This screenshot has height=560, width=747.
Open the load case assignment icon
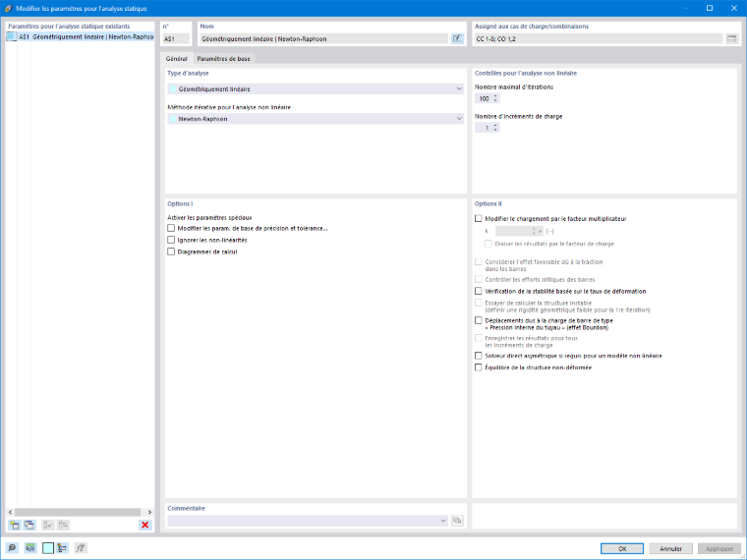[x=731, y=38]
